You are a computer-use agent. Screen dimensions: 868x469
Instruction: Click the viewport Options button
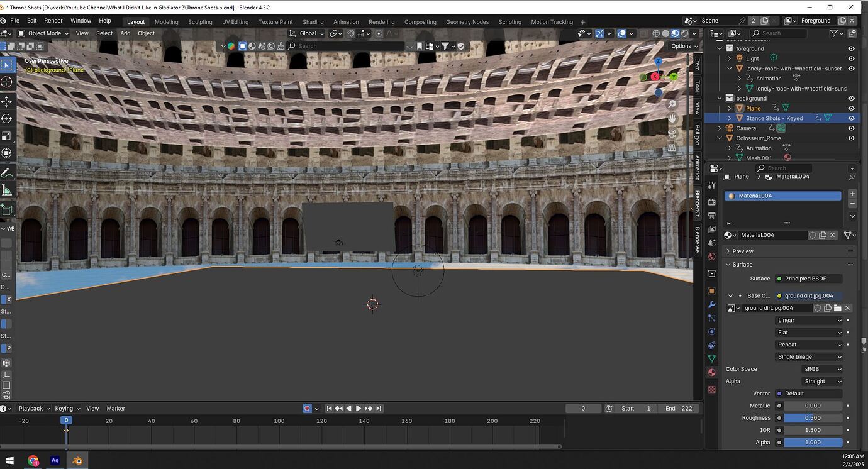pyautogui.click(x=684, y=46)
